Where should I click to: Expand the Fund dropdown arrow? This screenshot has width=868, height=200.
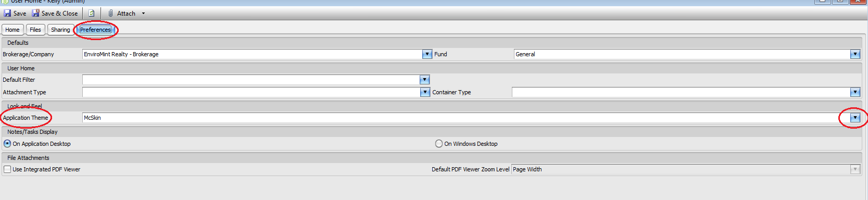point(855,54)
